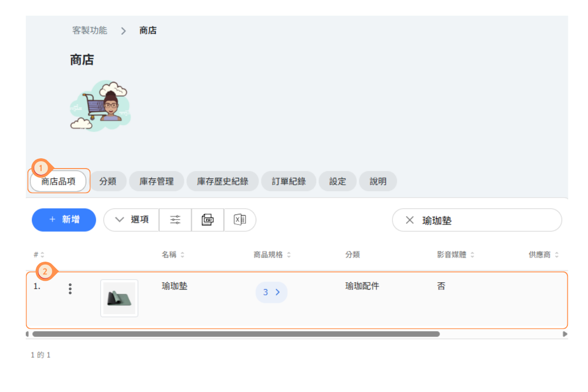Open the 選項 dropdown

pos(131,220)
